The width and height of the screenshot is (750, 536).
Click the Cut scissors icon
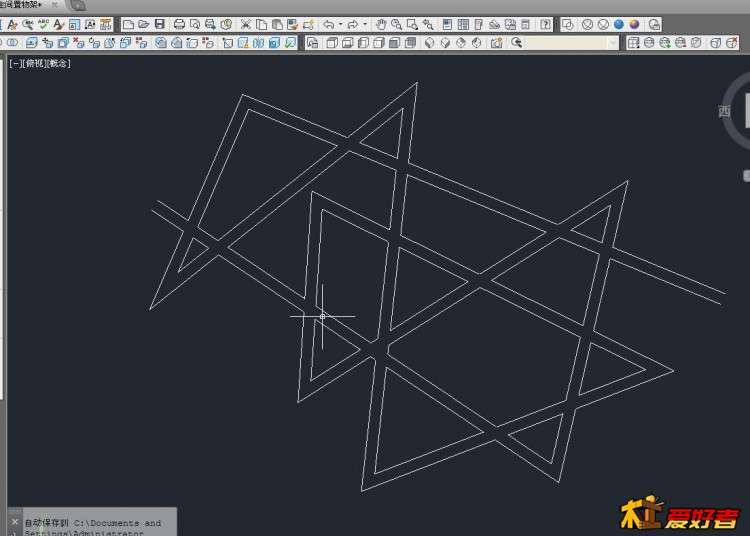tap(246, 24)
